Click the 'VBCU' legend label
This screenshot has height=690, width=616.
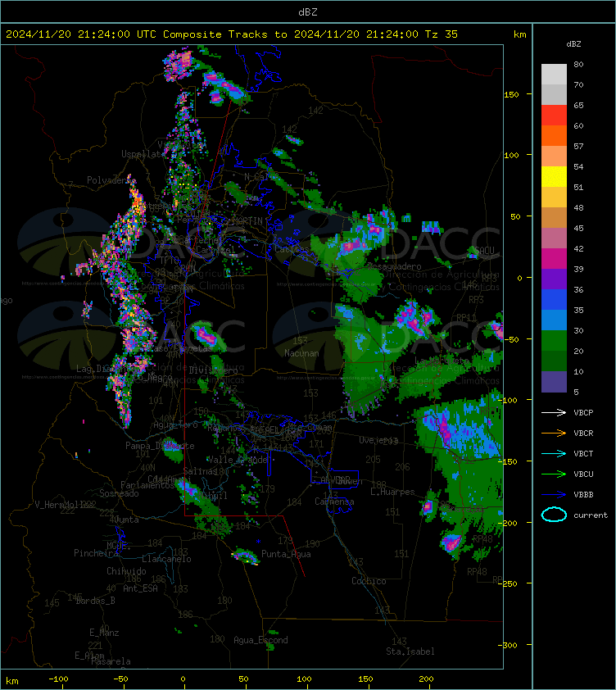tap(583, 474)
